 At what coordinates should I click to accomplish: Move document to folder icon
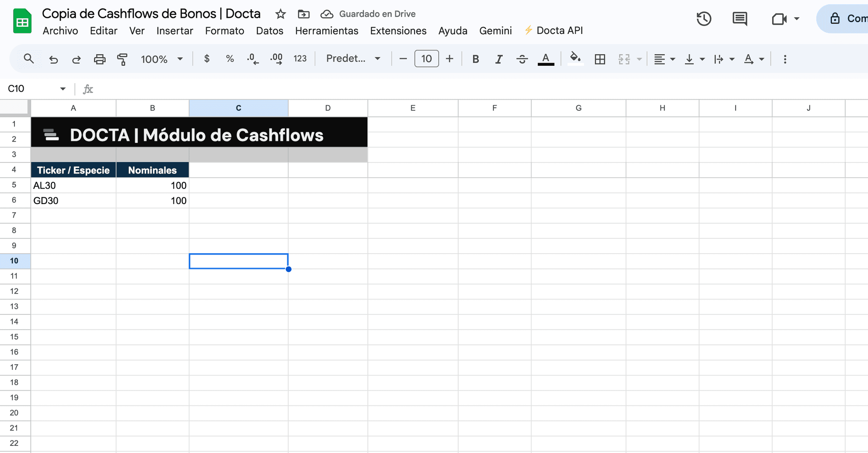tap(303, 14)
